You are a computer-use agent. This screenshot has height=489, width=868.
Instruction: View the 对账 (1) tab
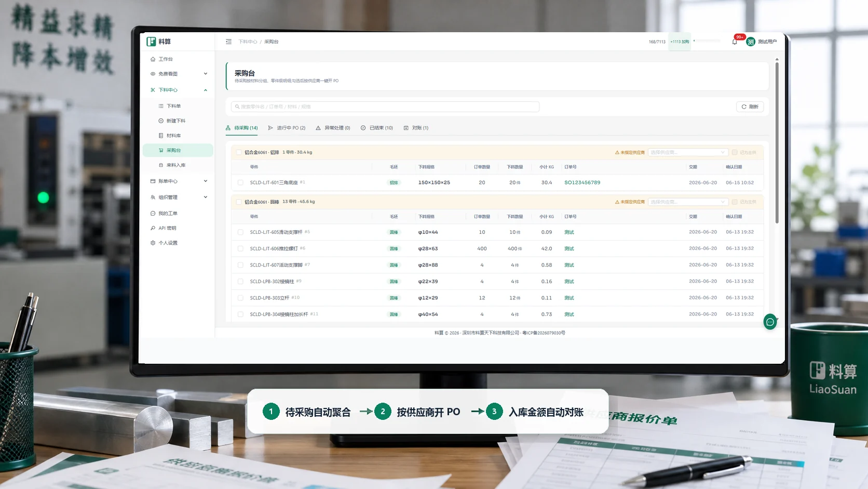[x=416, y=128]
